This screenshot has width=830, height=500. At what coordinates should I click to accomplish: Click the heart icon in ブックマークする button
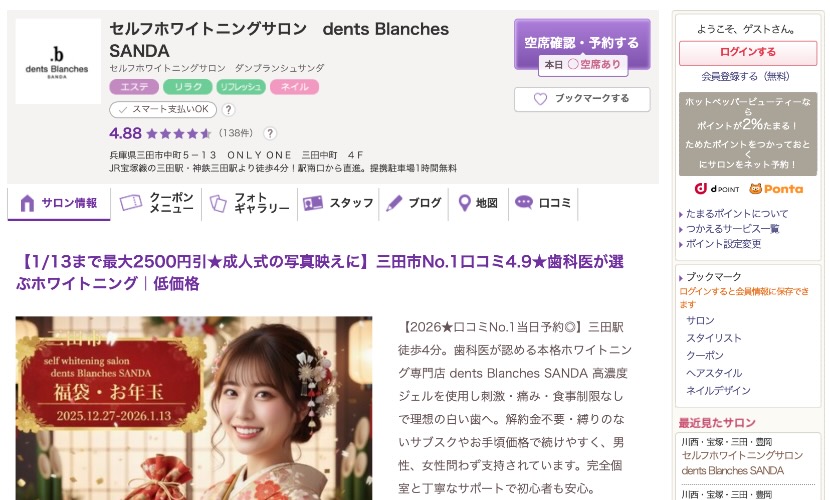point(540,99)
